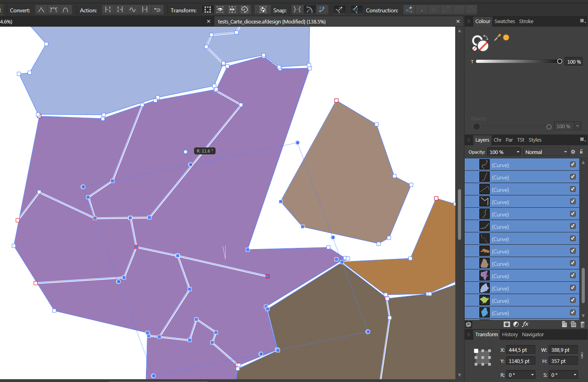Hide the tan-brown thumbnail Curve layer
588x382 pixels.
pos(573,263)
